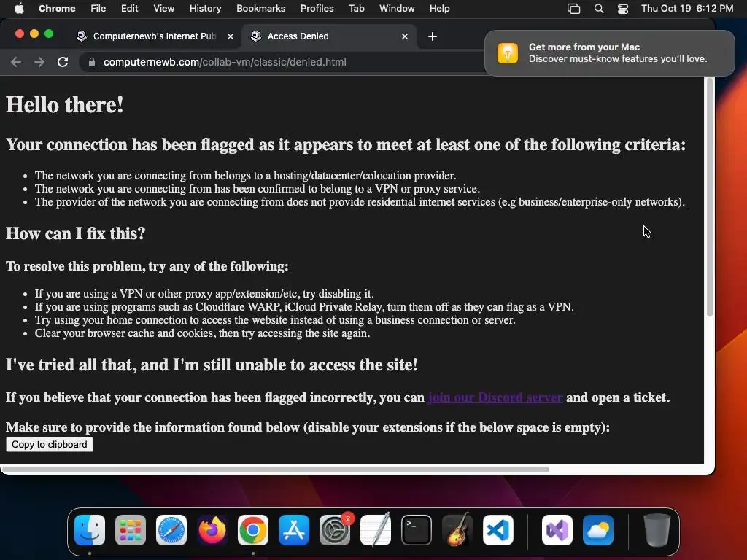Image resolution: width=747 pixels, height=560 pixels.
Task: Click the How can I fix this? heading
Action: coord(75,233)
